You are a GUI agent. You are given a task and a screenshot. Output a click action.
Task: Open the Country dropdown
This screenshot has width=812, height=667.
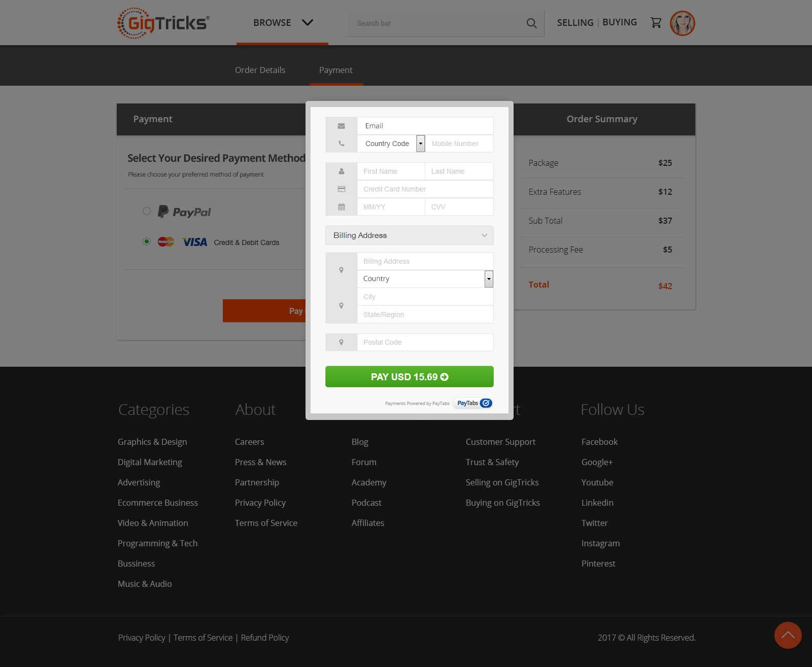[x=488, y=279]
